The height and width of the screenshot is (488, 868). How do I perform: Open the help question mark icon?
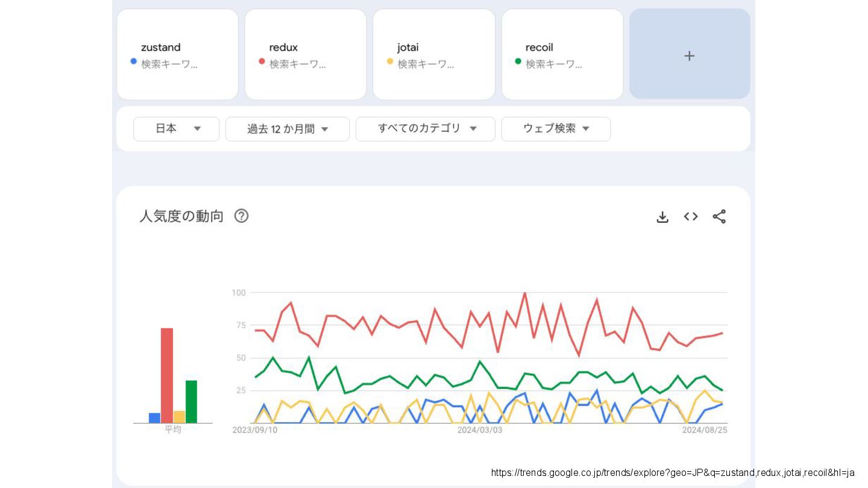tap(241, 216)
